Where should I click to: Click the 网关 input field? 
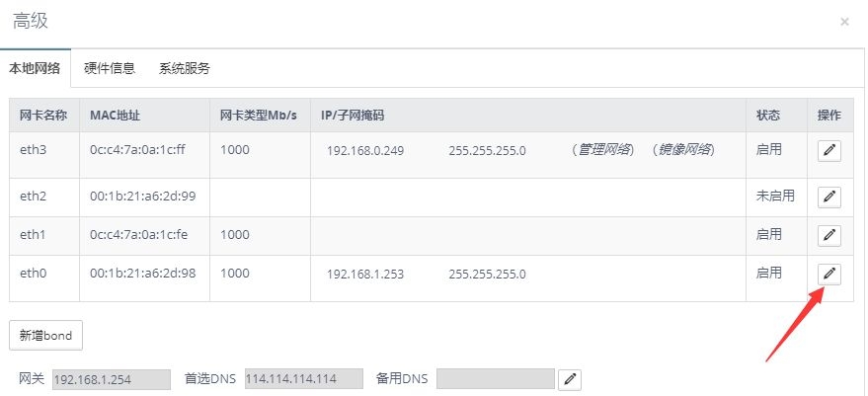coord(98,379)
